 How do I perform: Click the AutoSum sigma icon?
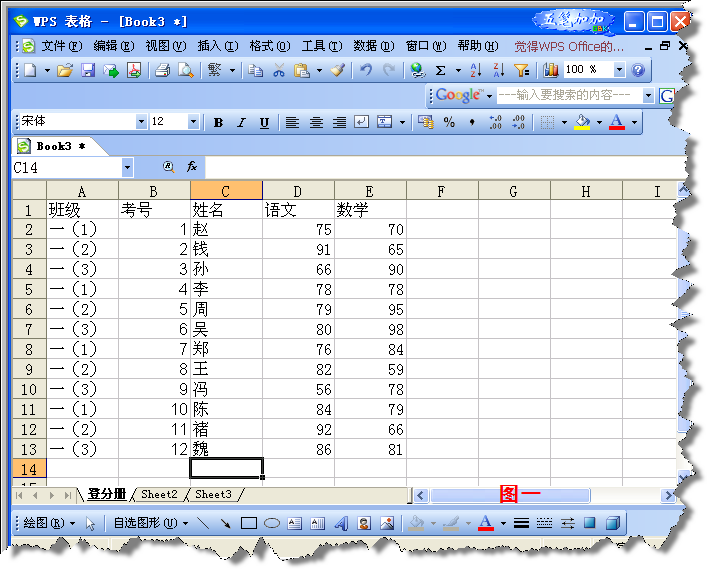coord(441,70)
